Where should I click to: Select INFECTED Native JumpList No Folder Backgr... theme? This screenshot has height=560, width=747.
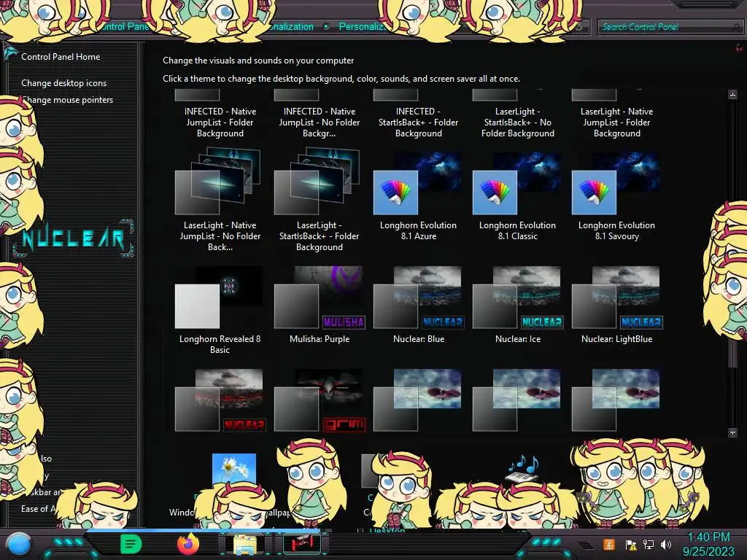(320, 114)
